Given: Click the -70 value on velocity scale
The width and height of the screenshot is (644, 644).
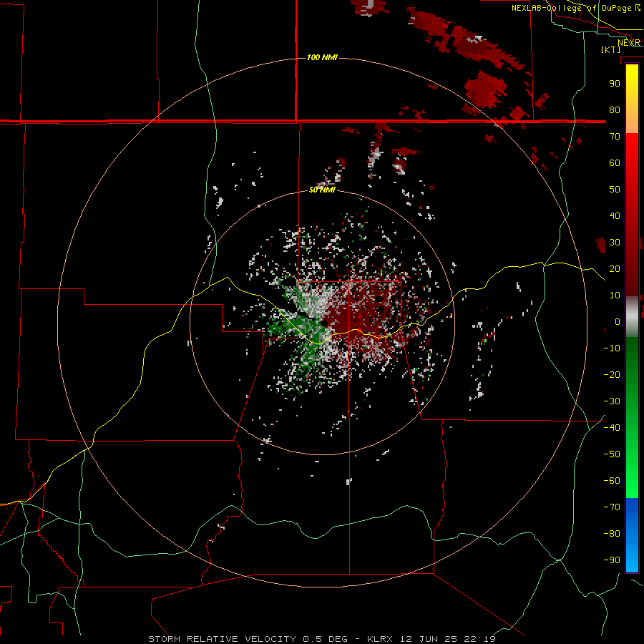Looking at the screenshot, I should [x=612, y=507].
